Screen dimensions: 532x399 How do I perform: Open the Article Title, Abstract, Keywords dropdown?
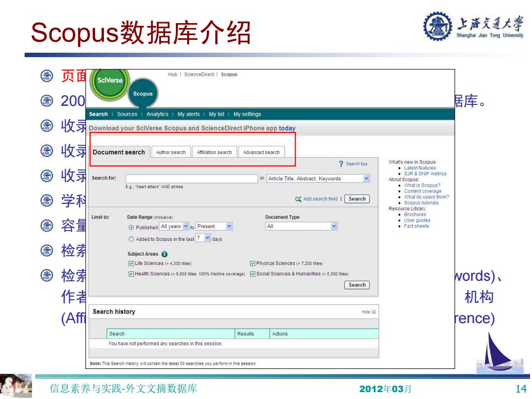tap(318, 178)
